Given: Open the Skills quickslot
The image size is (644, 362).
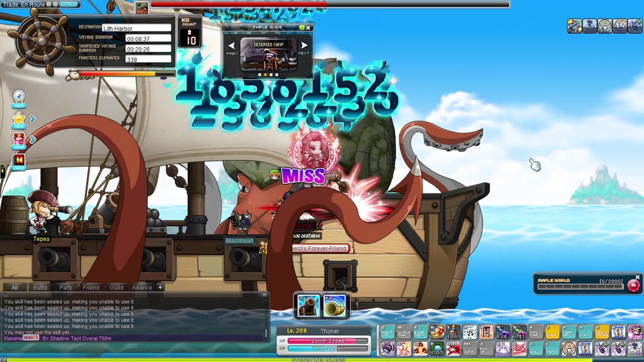Looking at the screenshot, I should (x=536, y=348).
